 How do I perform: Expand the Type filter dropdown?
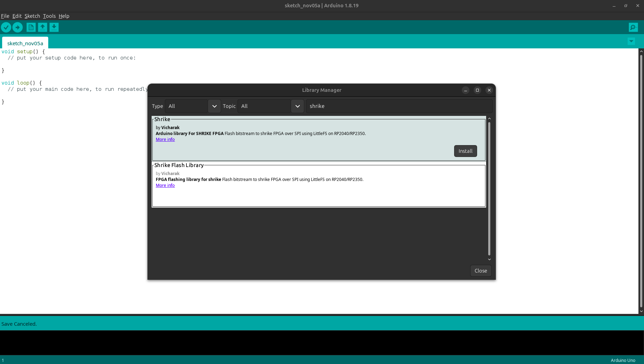pos(214,106)
